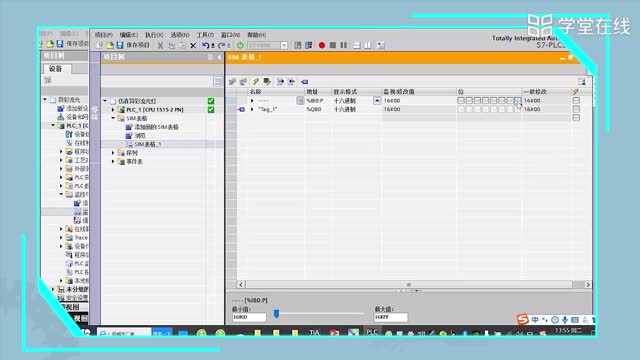The image size is (640, 360).
Task: Open the PLC type dropdown in main toolbar
Action: 284,45
